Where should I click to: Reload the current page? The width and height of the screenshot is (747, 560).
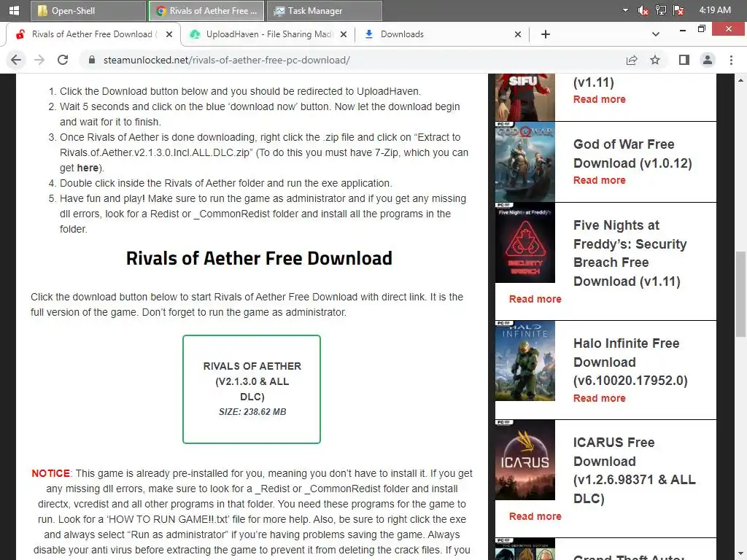click(x=63, y=60)
